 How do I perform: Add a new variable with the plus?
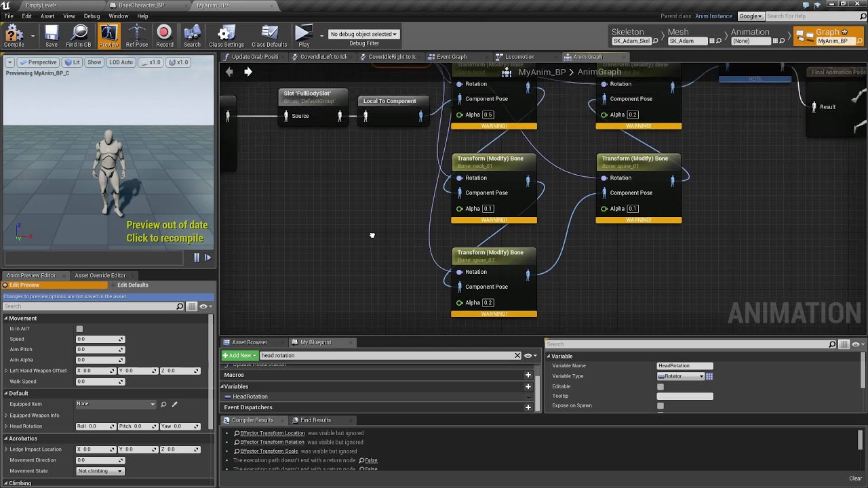(528, 386)
